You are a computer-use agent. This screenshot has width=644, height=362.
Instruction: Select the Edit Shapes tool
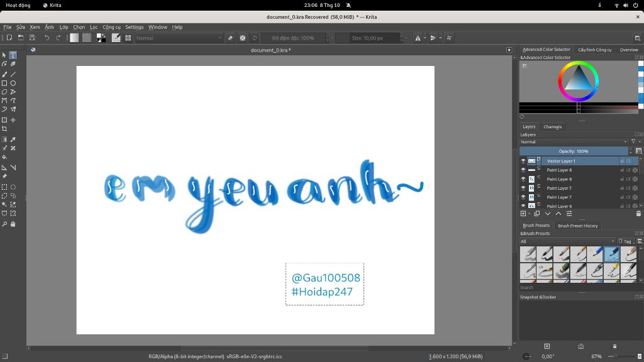pos(4,64)
